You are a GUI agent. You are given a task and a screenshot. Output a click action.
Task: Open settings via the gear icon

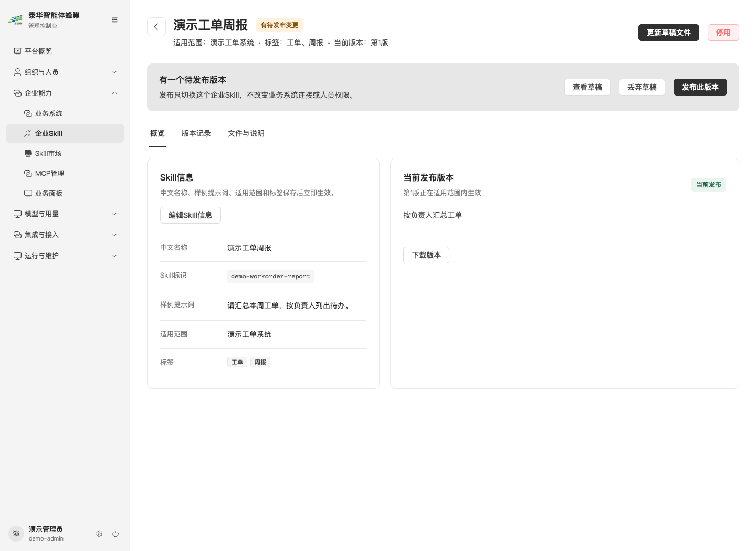[x=99, y=534]
